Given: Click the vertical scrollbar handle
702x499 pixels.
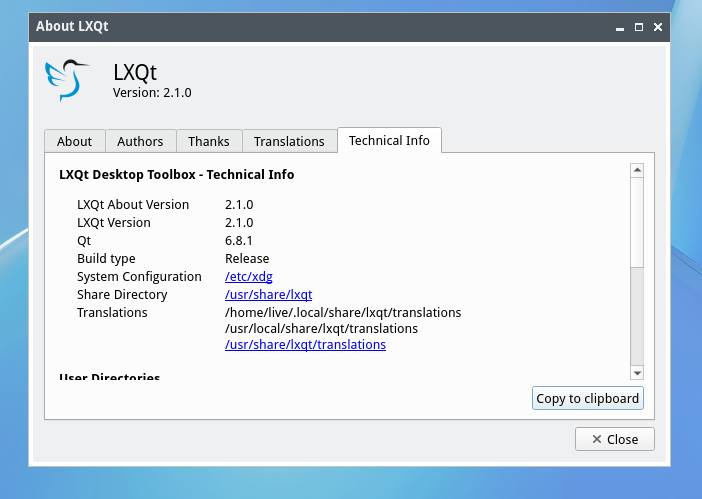Looking at the screenshot, I should click(637, 222).
